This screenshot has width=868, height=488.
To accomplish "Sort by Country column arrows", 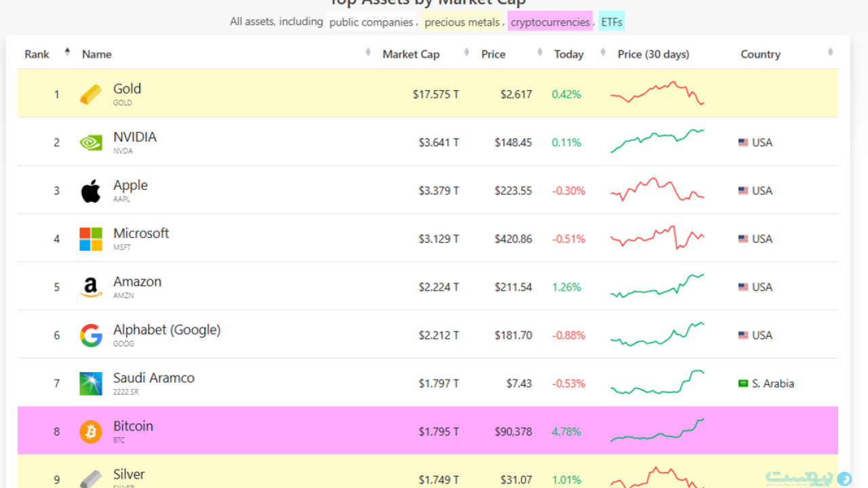I will click(x=830, y=52).
